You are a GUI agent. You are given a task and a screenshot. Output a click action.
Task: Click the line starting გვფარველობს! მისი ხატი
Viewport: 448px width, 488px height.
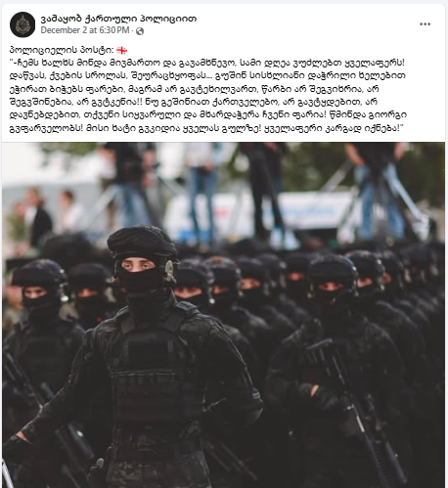click(206, 128)
